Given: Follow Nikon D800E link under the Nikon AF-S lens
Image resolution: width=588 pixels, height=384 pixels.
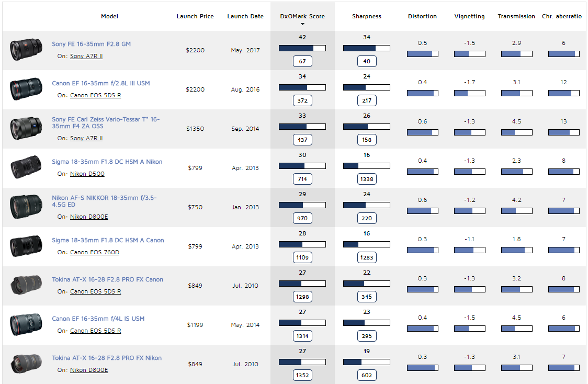Looking at the screenshot, I should (89, 217).
